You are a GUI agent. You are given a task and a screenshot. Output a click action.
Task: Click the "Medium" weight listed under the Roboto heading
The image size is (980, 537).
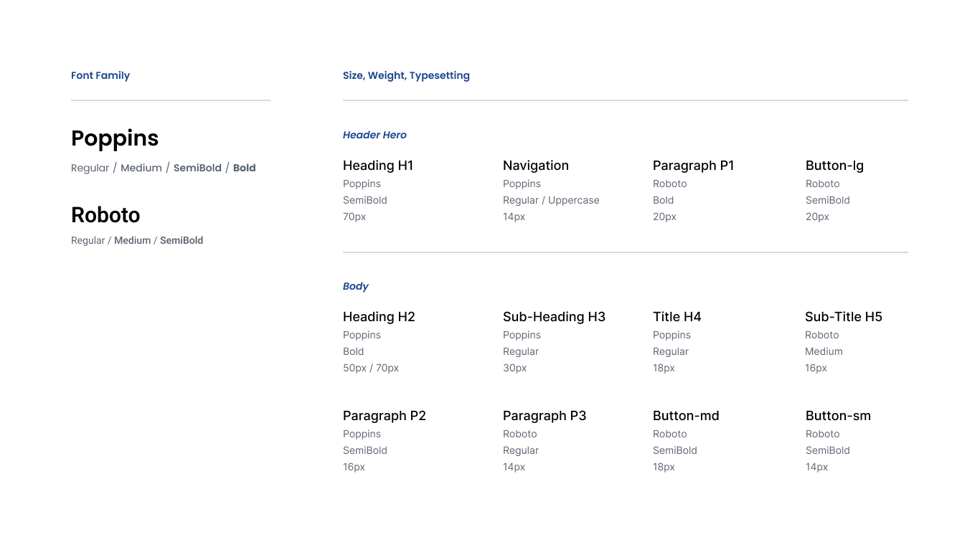click(133, 240)
